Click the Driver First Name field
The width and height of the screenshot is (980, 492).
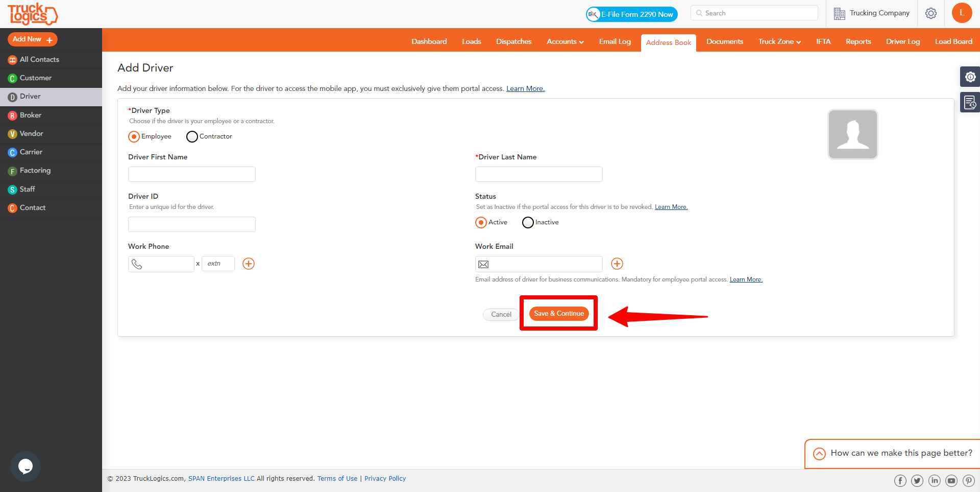[191, 174]
